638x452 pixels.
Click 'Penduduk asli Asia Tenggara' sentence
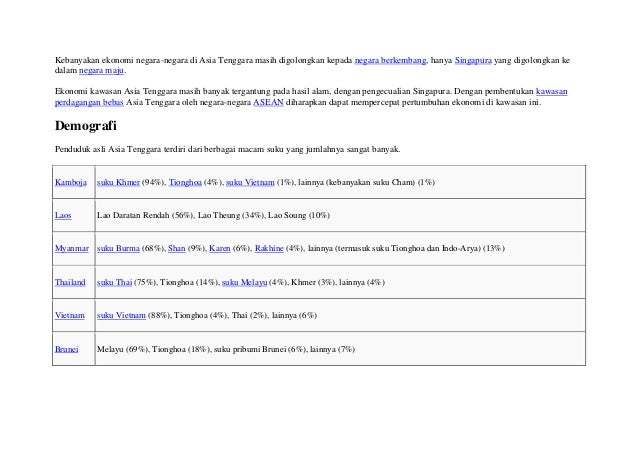pyautogui.click(x=227, y=149)
